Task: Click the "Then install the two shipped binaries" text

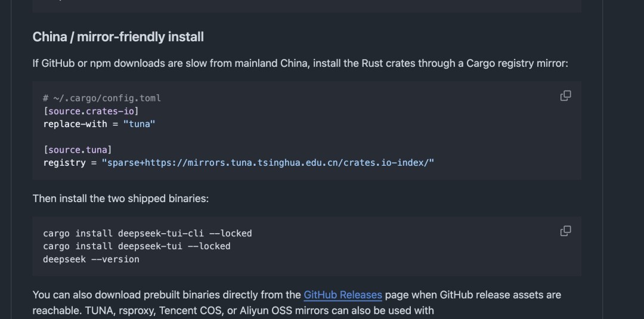Action: [x=120, y=199]
